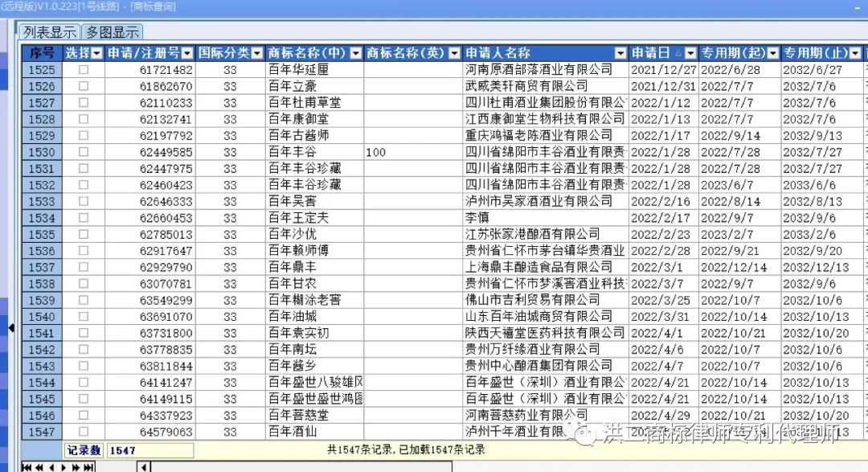Image resolution: width=868 pixels, height=472 pixels.
Task: Select trademark name 百年糊涂老窖
Action: [x=305, y=300]
